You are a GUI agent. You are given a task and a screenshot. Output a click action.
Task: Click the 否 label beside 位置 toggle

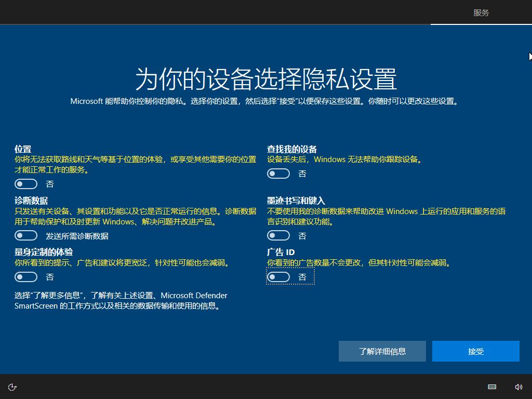point(49,184)
